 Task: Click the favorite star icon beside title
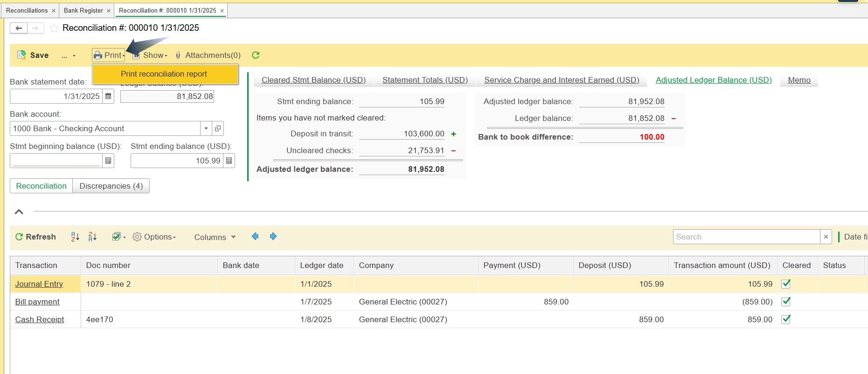(x=54, y=28)
